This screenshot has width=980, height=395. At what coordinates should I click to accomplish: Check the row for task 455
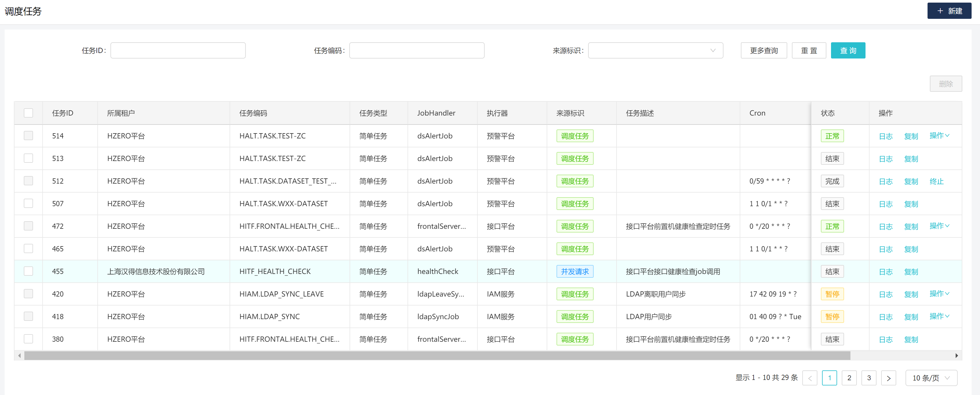(x=28, y=271)
